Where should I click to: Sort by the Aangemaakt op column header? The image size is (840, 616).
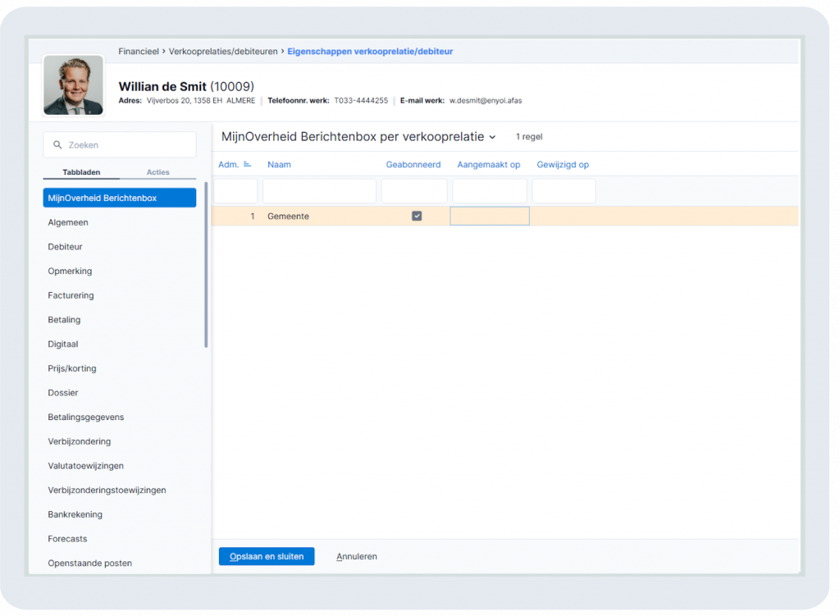pyautogui.click(x=489, y=164)
